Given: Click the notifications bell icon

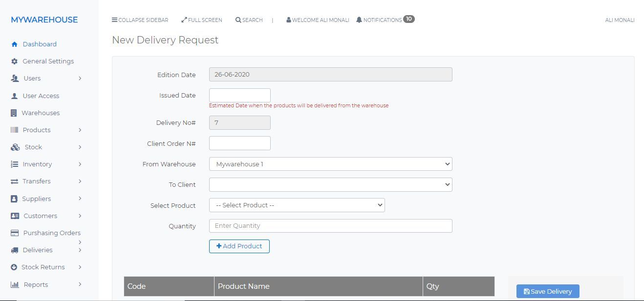Looking at the screenshot, I should (x=359, y=20).
